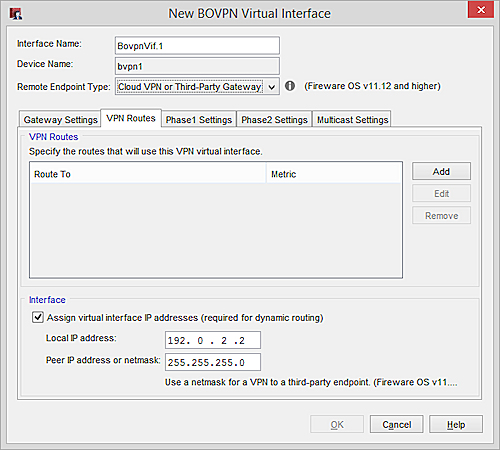500x450 pixels.
Task: Go to the Multicast Settings tab
Action: click(x=352, y=119)
